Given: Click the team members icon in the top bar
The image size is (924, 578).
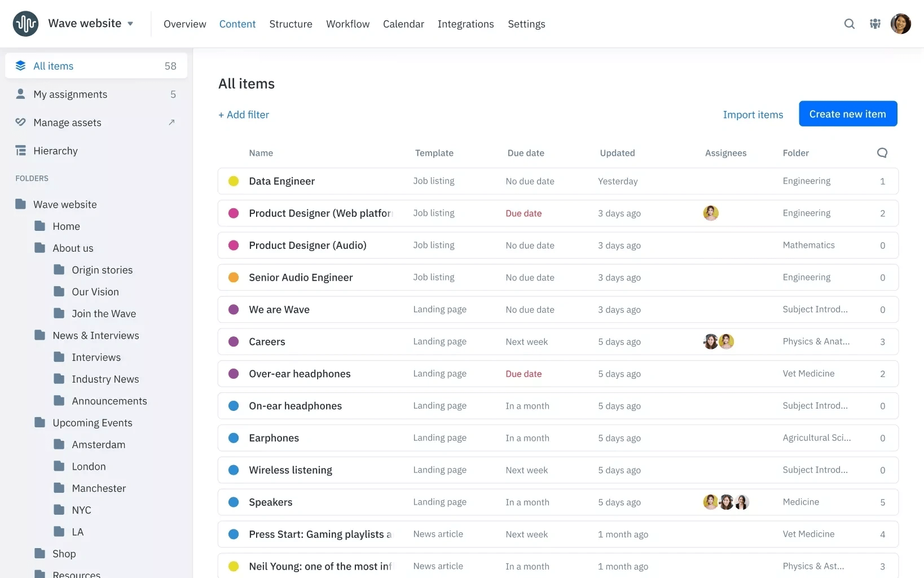Looking at the screenshot, I should pyautogui.click(x=875, y=24).
